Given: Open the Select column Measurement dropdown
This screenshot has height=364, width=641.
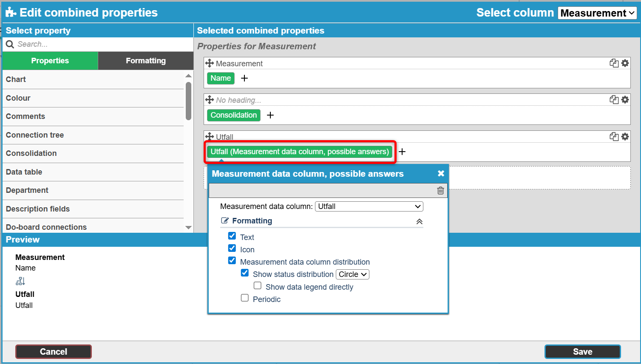Looking at the screenshot, I should (597, 13).
